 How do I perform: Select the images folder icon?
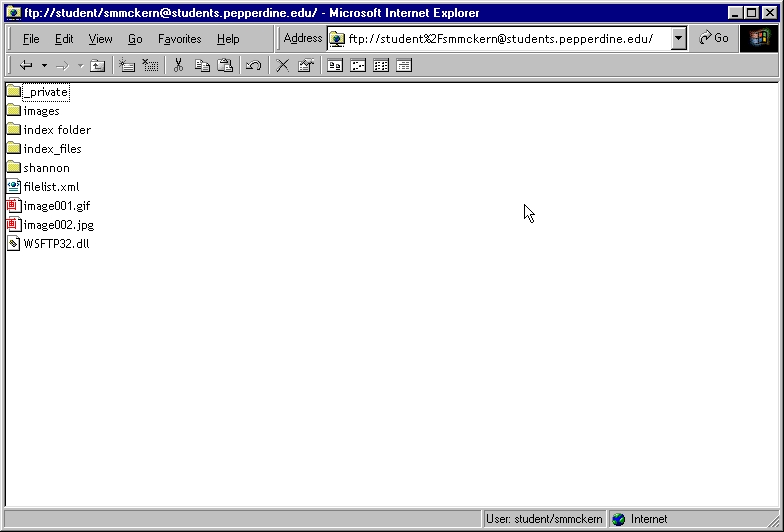pyautogui.click(x=14, y=110)
